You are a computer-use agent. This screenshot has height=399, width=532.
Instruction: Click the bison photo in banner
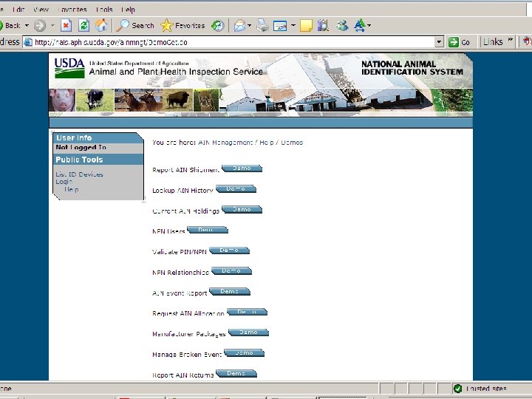click(x=178, y=100)
